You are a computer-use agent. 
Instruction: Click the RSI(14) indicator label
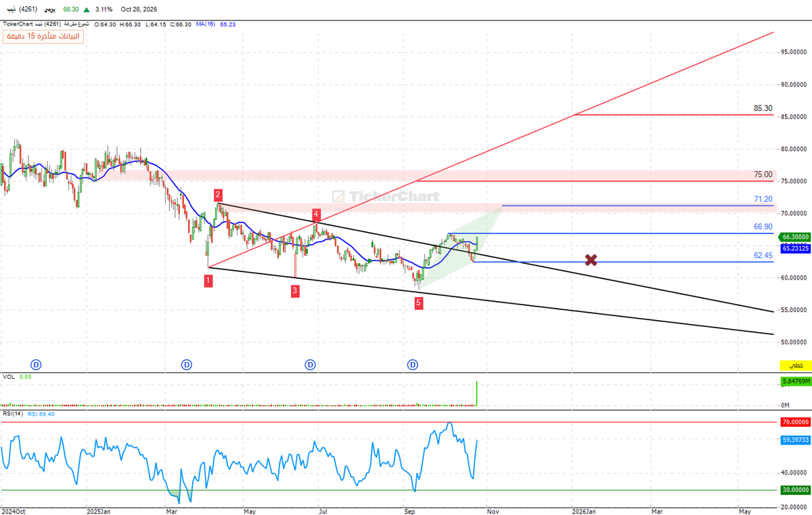tap(13, 413)
